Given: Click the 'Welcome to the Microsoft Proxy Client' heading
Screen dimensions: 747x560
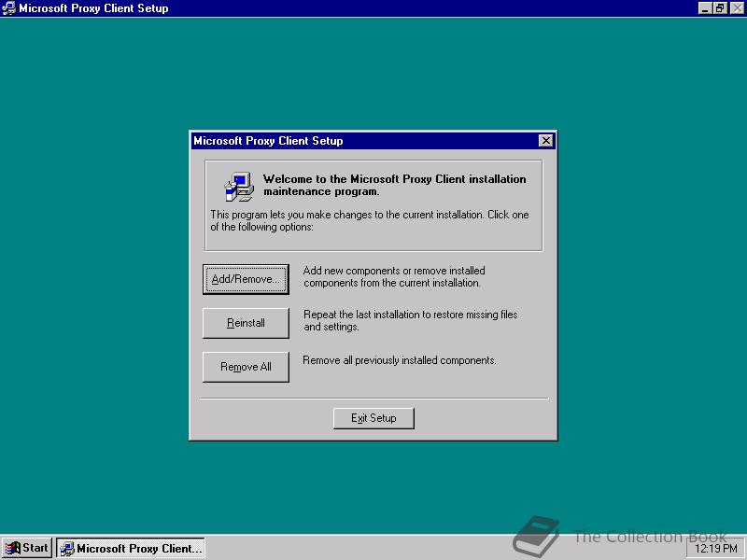Looking at the screenshot, I should (x=394, y=185).
